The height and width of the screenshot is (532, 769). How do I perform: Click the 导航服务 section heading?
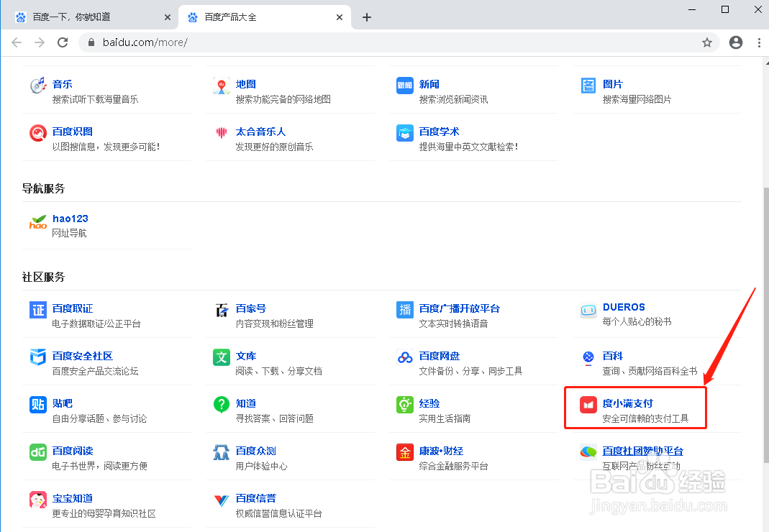[43, 188]
